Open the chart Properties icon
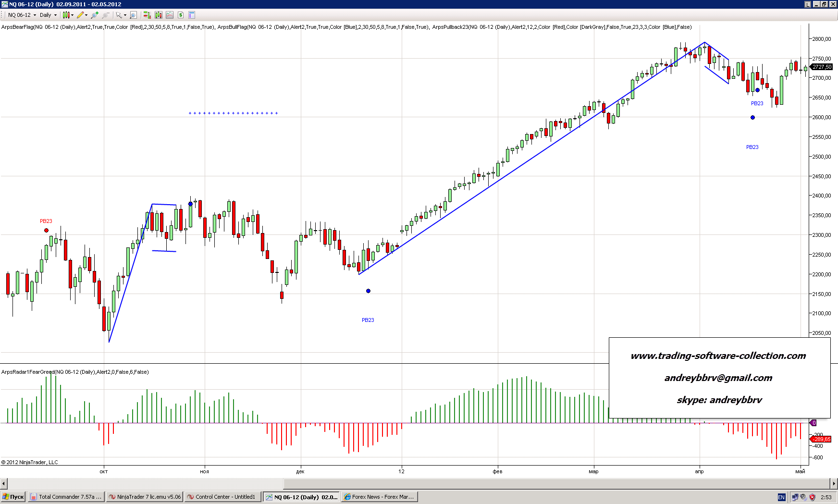The image size is (838, 504). (x=192, y=15)
